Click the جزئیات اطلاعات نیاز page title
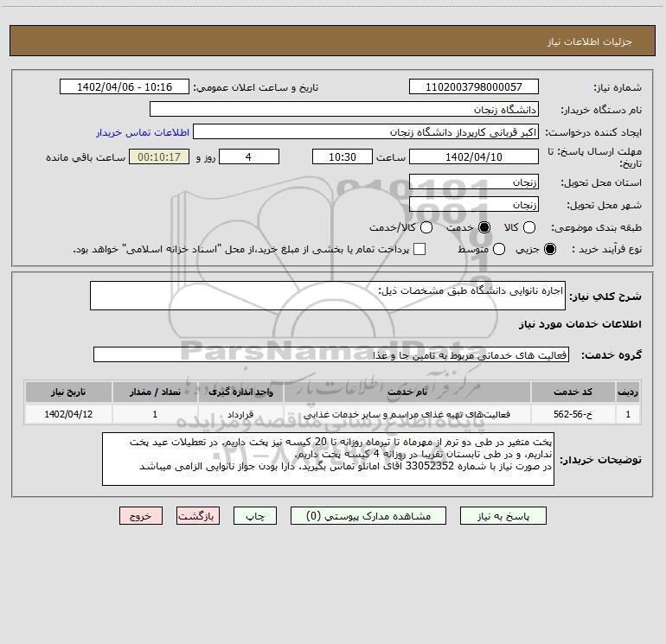Image resolution: width=666 pixels, height=644 pixels. click(590, 41)
